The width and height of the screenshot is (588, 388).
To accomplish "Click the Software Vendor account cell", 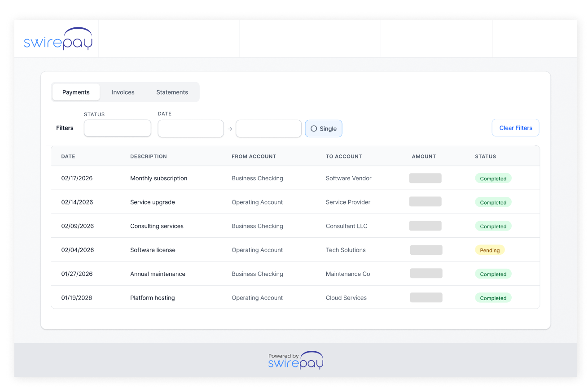I will (349, 178).
